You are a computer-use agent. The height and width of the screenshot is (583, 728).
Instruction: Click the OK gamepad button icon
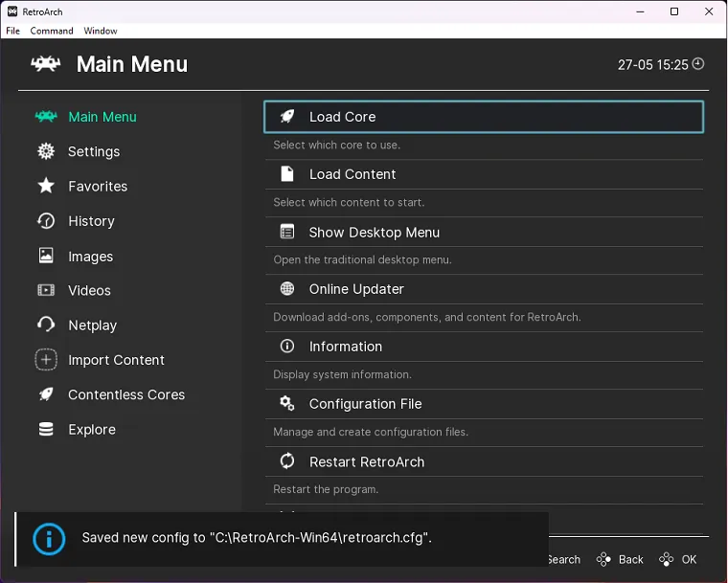pos(667,559)
